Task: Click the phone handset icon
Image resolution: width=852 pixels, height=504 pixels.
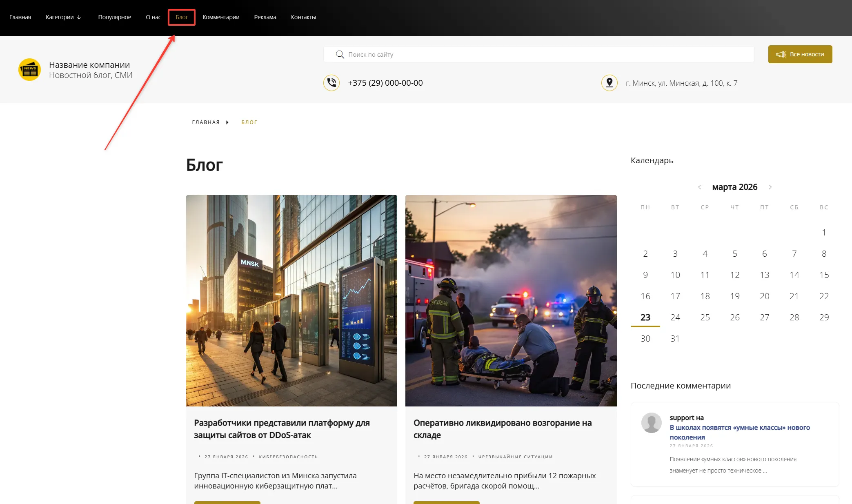Action: [x=331, y=83]
